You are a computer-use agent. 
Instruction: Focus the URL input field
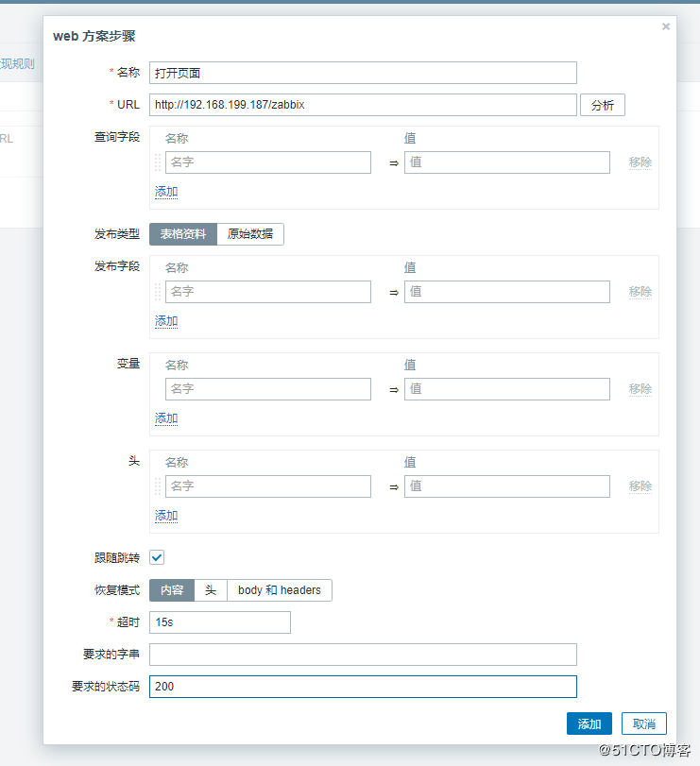click(x=363, y=105)
